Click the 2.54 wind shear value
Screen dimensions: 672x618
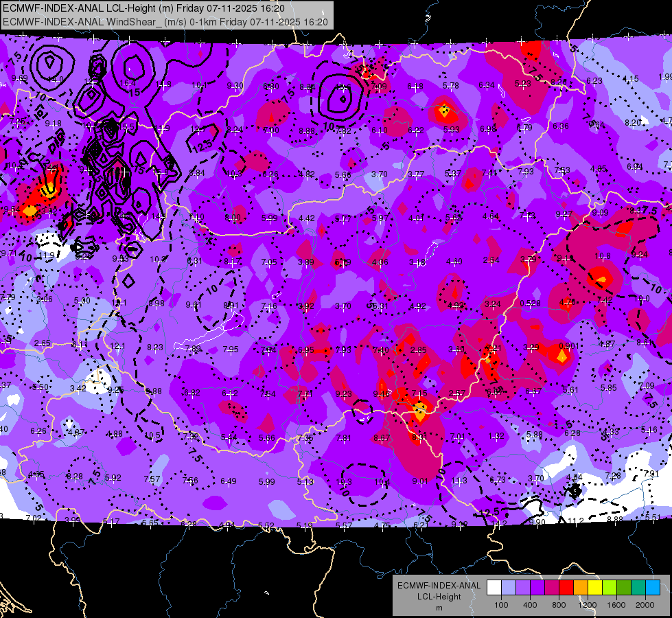pyautogui.click(x=491, y=260)
